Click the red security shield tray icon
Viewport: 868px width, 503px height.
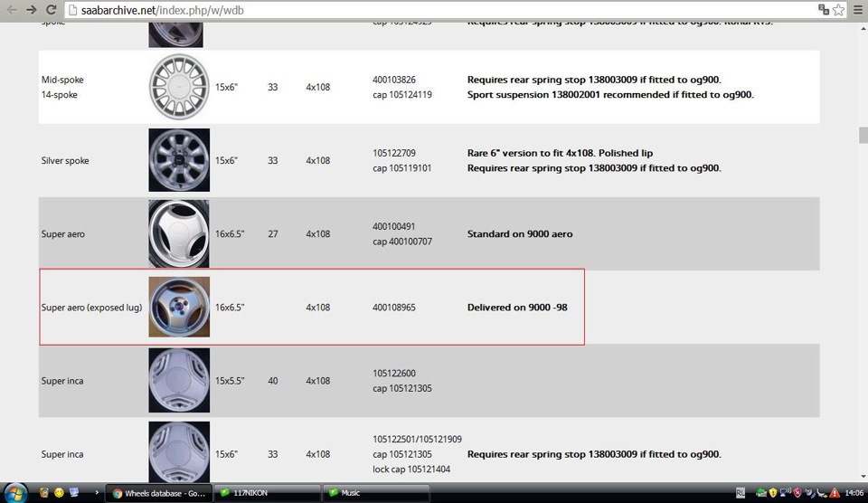(797, 492)
